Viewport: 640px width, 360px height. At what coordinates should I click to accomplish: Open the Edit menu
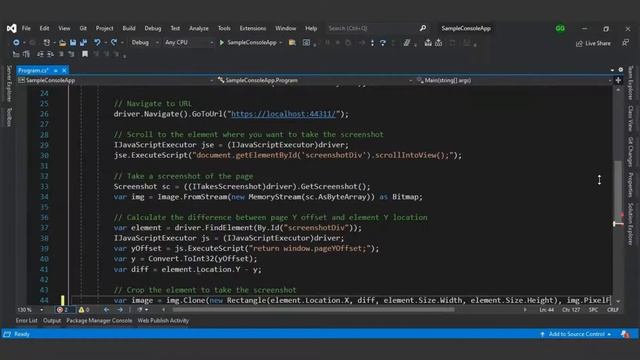coord(44,28)
